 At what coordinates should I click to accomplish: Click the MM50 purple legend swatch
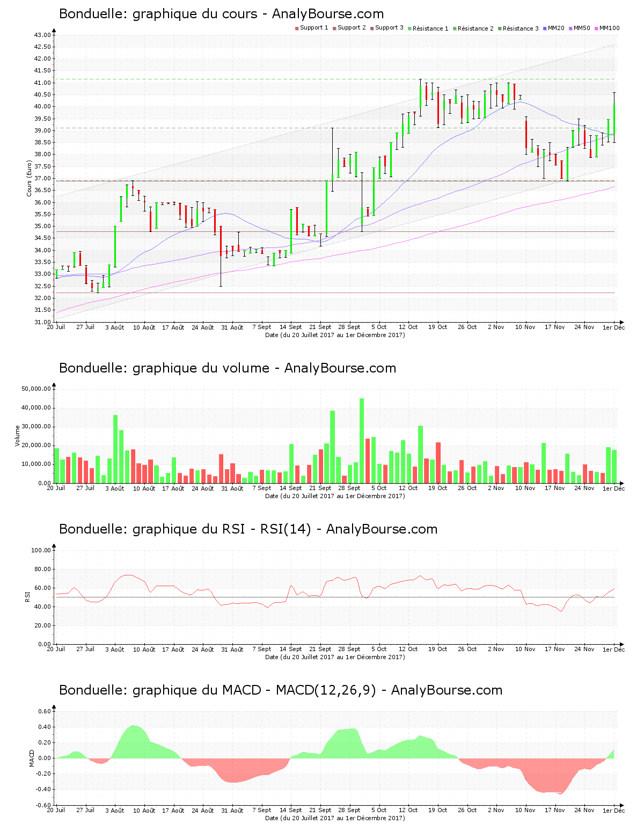pyautogui.click(x=570, y=28)
